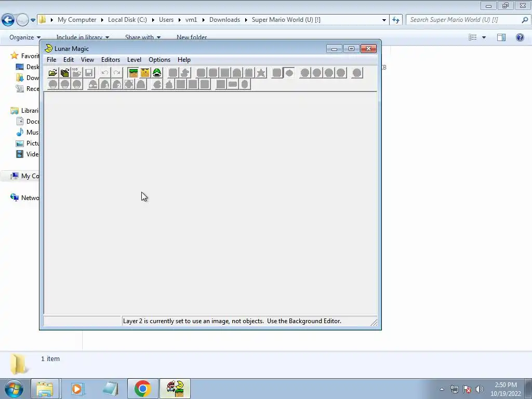Select Favorites in the Explorer sidebar
Viewport: 532px width, 399px height.
pos(25,56)
